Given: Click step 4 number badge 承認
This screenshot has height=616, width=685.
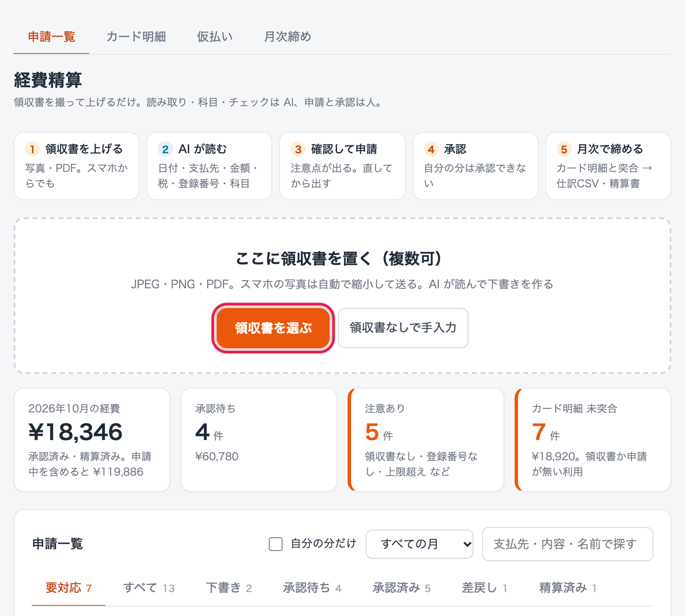Looking at the screenshot, I should [x=431, y=149].
